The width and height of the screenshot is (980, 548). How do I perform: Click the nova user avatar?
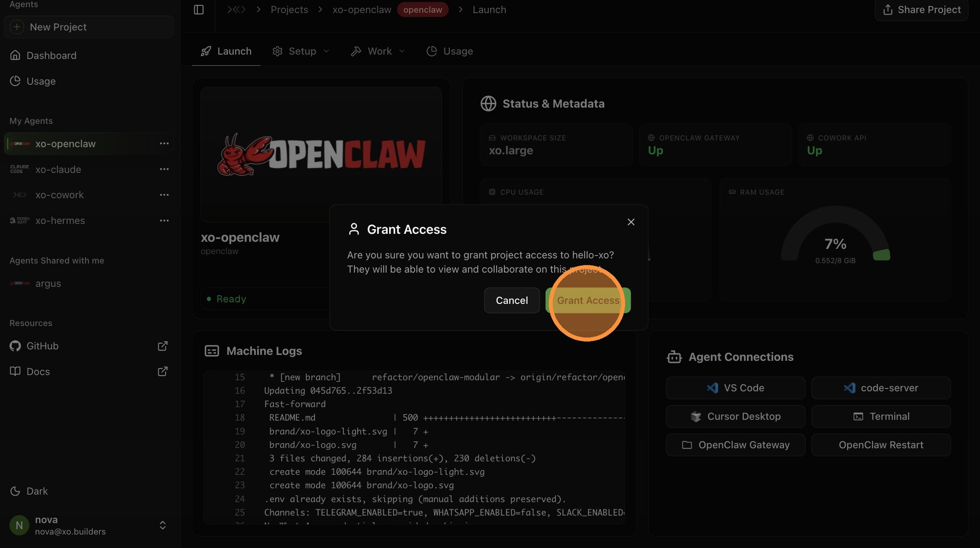(x=19, y=525)
